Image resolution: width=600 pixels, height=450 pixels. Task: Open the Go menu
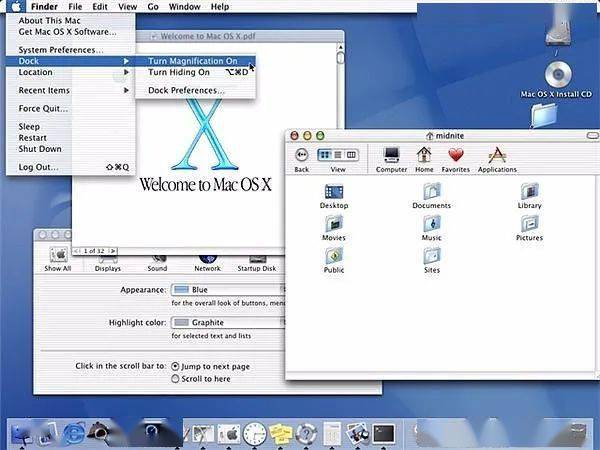(x=153, y=7)
